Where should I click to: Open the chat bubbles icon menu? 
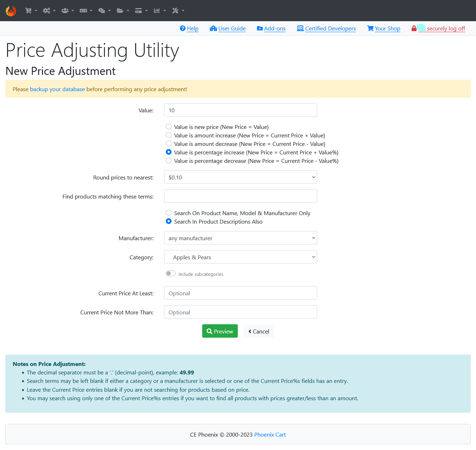tap(104, 11)
